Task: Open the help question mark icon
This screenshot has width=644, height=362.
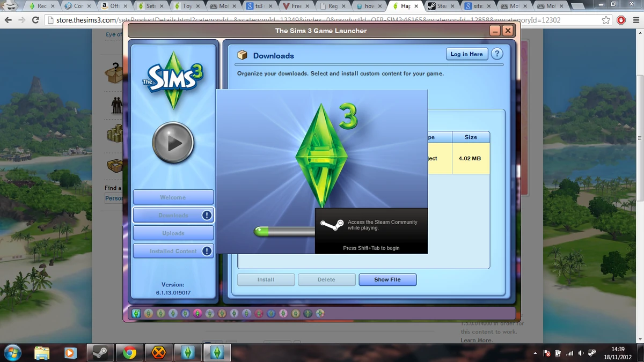Action: click(x=496, y=54)
